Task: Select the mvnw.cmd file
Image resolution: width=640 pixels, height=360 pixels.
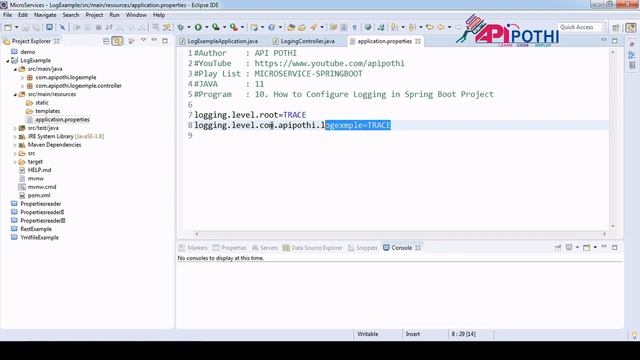Action: [x=42, y=187]
